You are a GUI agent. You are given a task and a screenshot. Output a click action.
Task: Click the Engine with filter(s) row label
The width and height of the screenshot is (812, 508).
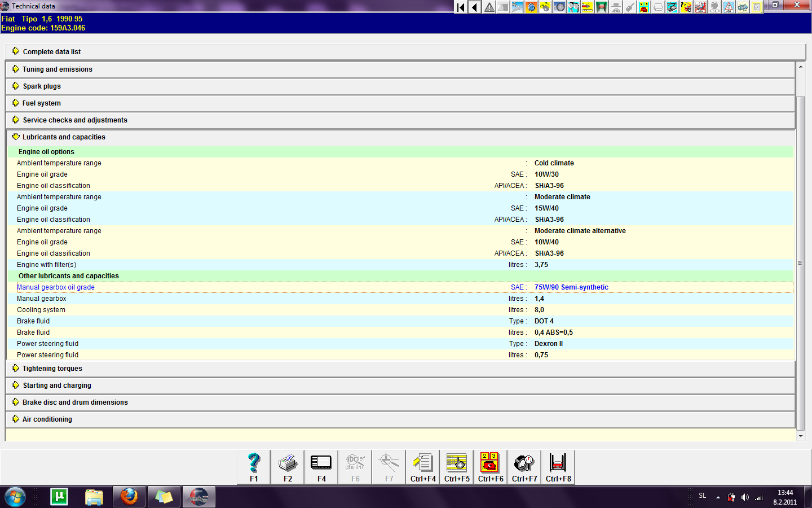pyautogui.click(x=46, y=265)
